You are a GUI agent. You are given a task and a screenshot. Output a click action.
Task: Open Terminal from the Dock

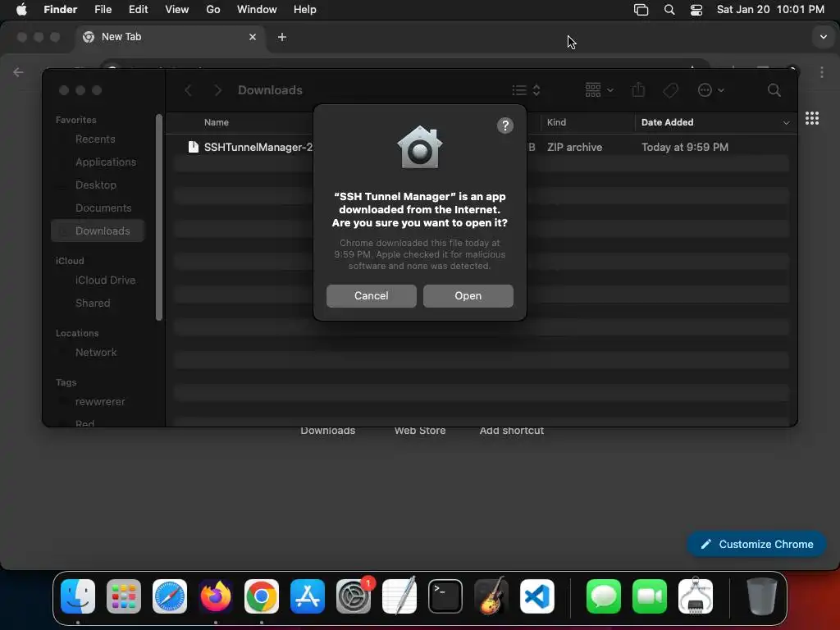click(445, 596)
